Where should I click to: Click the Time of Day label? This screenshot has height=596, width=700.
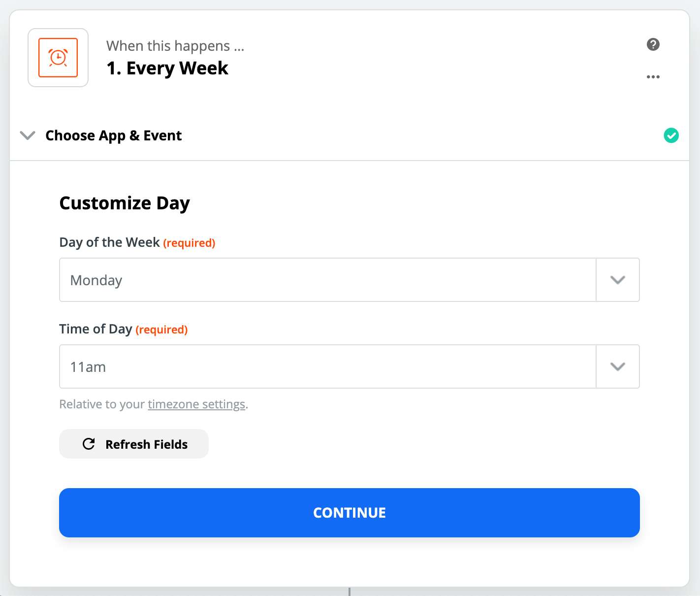pos(95,329)
